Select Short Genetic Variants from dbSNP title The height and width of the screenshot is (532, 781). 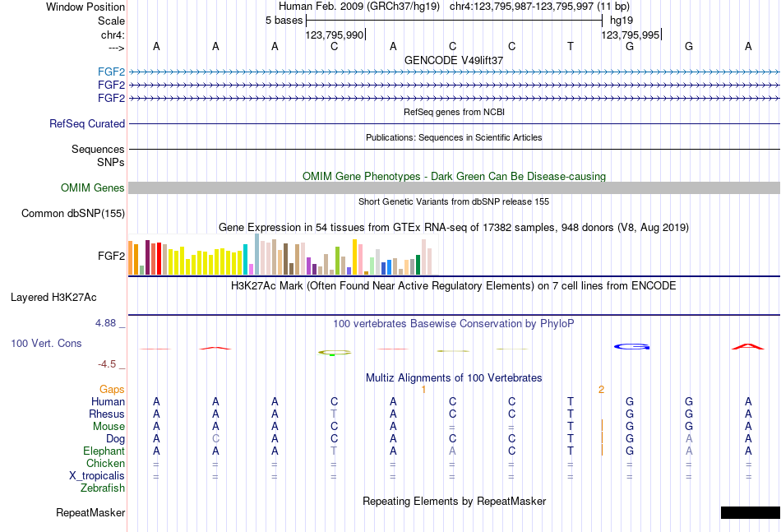(x=454, y=201)
